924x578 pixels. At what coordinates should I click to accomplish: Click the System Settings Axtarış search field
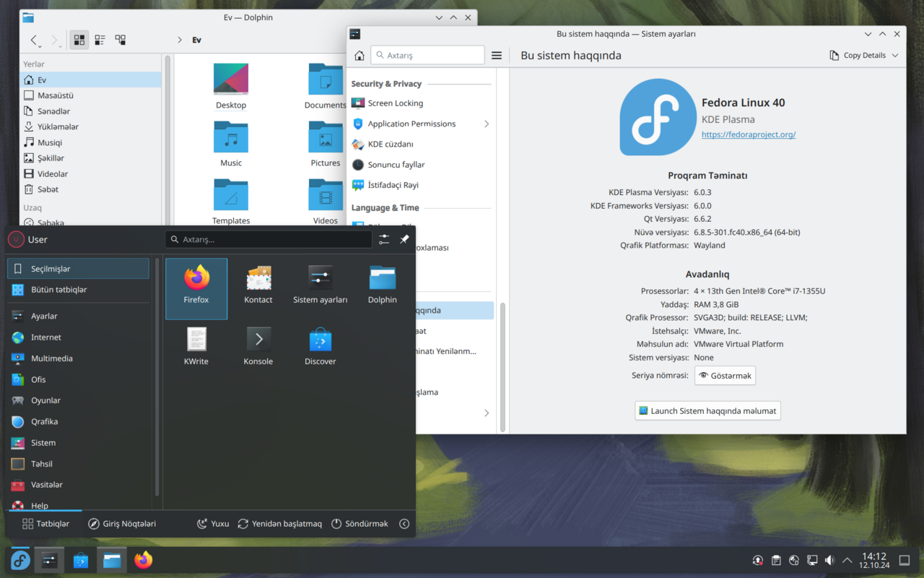[428, 55]
